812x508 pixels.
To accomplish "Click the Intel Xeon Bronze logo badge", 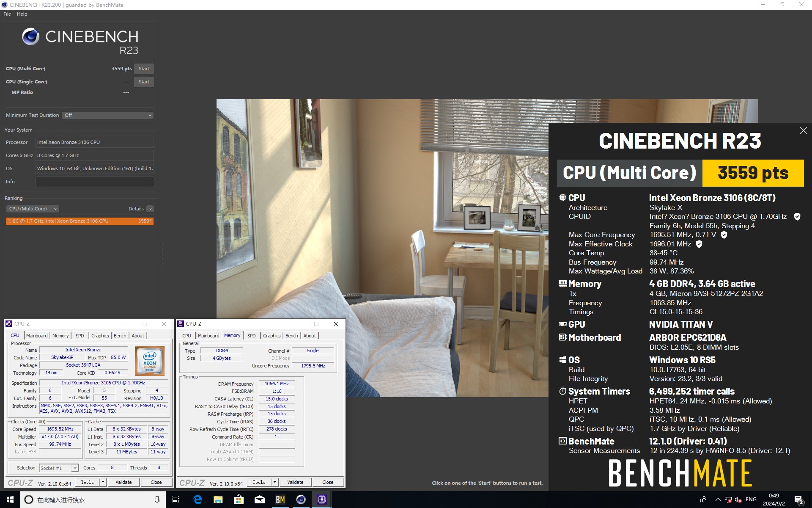I will click(x=150, y=361).
